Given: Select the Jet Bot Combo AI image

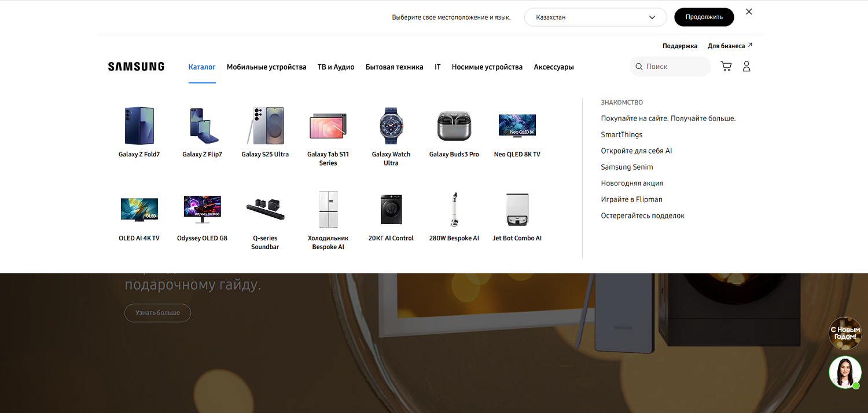Looking at the screenshot, I should [x=517, y=210].
